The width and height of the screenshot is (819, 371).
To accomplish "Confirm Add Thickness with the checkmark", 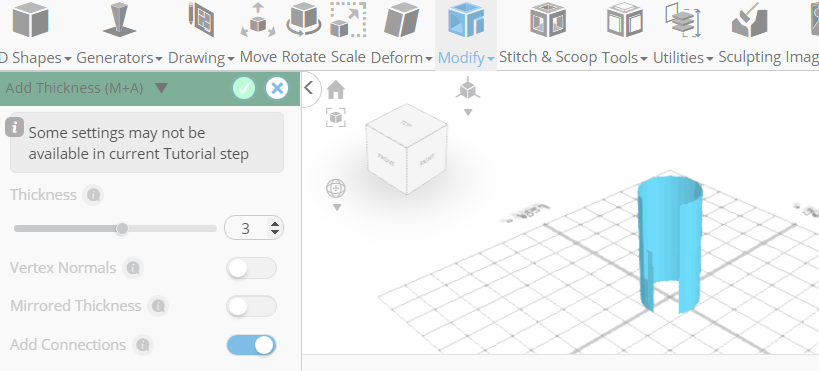I will [x=244, y=88].
